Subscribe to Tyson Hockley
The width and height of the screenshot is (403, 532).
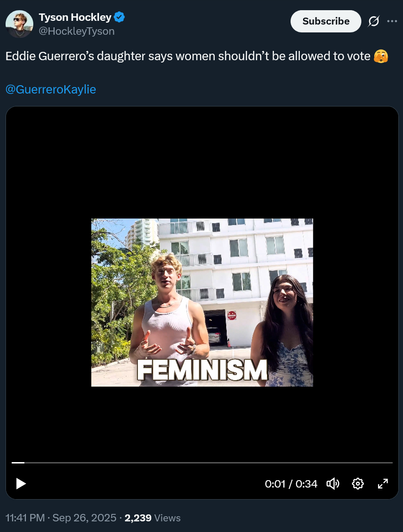(326, 21)
